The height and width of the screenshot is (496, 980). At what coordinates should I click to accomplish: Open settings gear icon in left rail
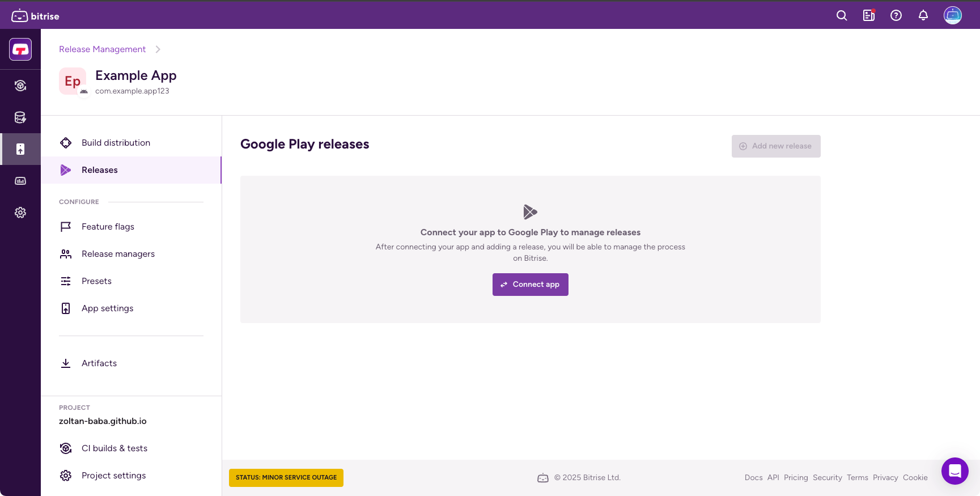coord(20,213)
